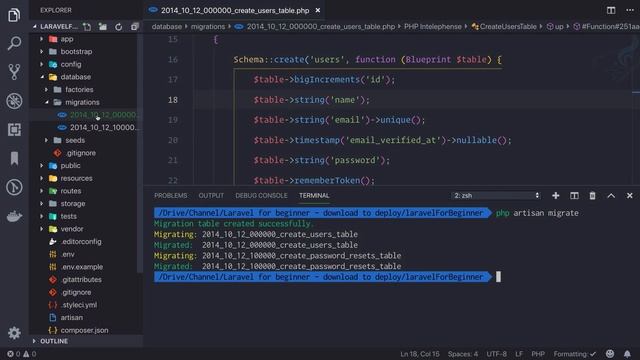
Task: Open the editor More Actions menu
Action: [x=630, y=10]
